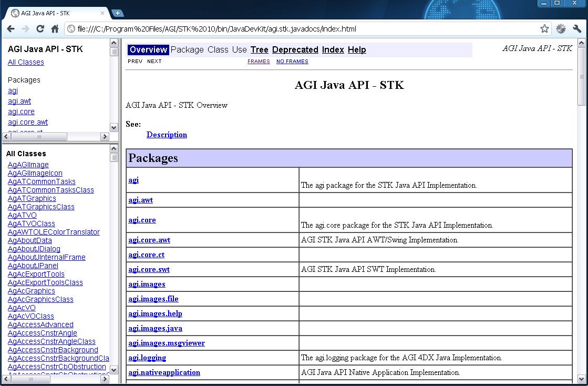Bookmark this page with the star icon
Screen dimensions: 588x386
545,29
